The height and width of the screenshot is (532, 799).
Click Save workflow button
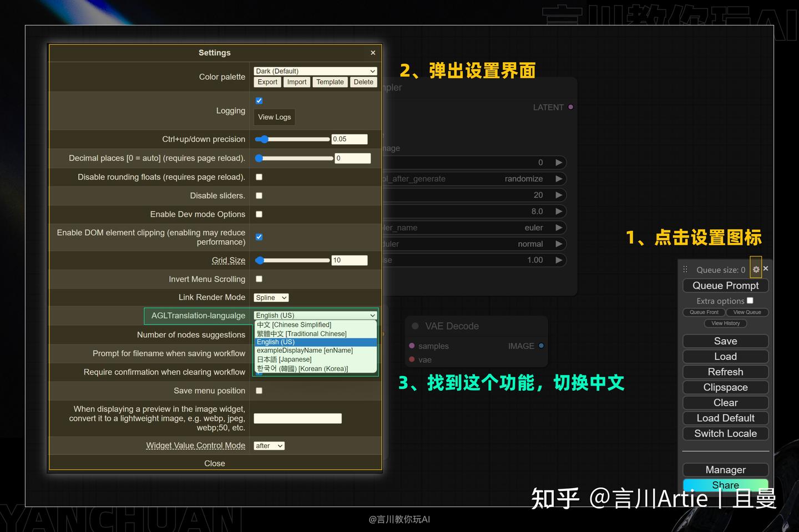point(725,341)
